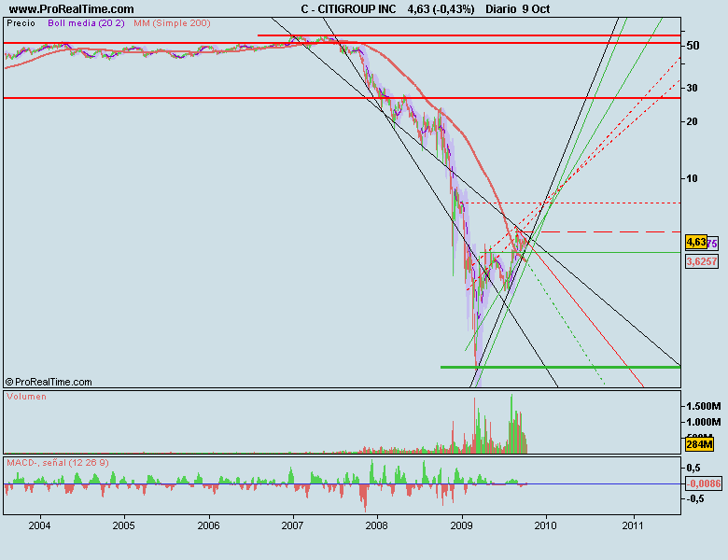Click the 1.500M volume axis label

pyautogui.click(x=704, y=406)
